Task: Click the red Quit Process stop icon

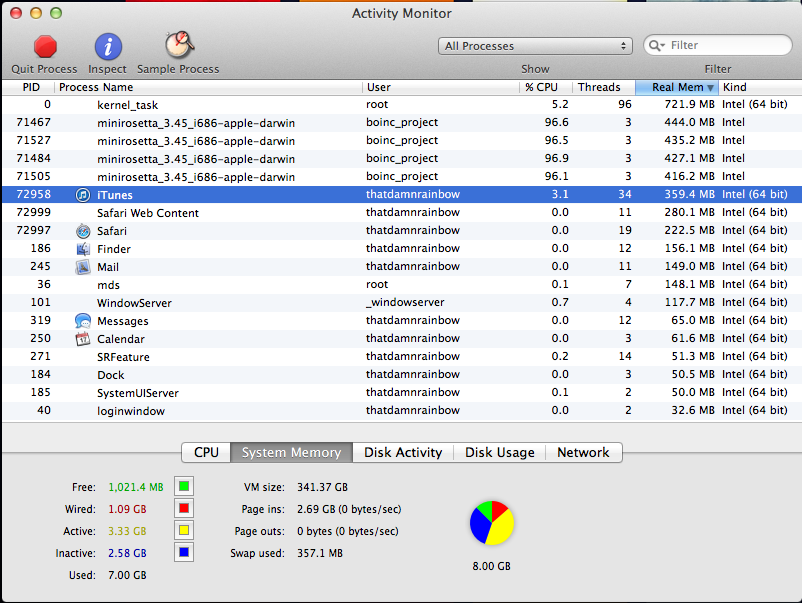Action: tap(45, 47)
